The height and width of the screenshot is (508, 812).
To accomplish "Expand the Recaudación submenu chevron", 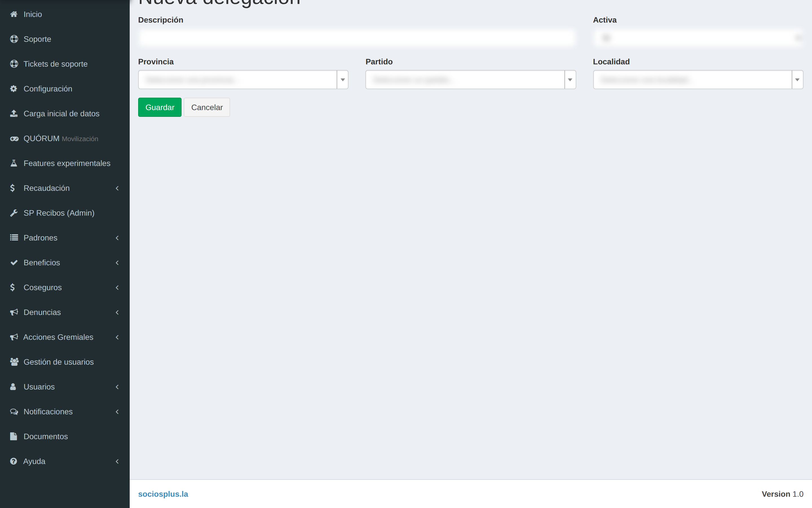I will 117,188.
